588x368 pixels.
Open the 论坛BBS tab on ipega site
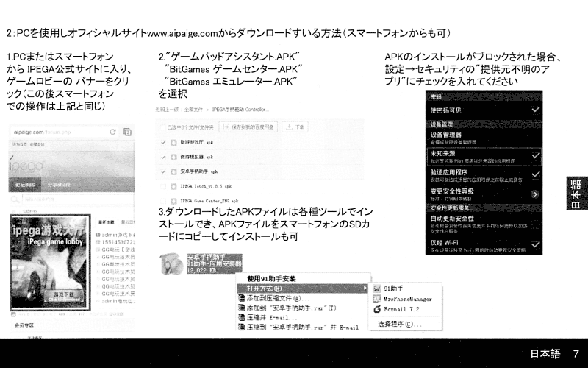click(25, 185)
